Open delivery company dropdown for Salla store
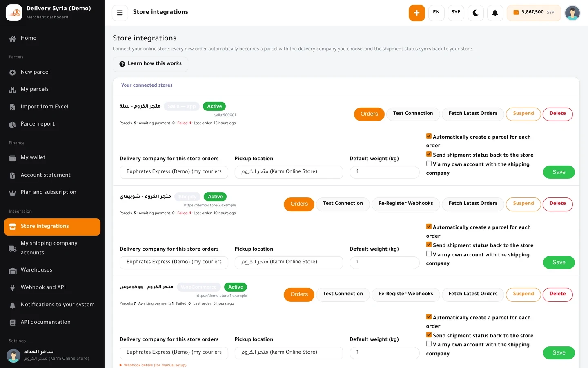Image resolution: width=588 pixels, height=368 pixels. click(x=174, y=172)
